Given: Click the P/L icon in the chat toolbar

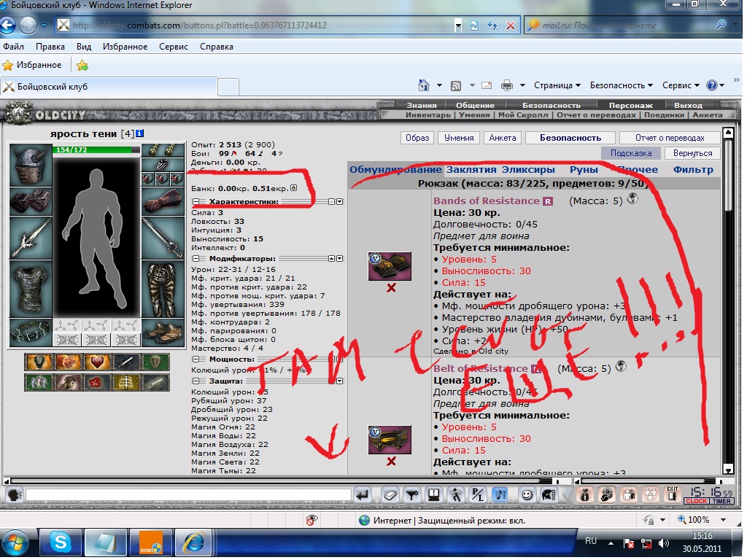Looking at the screenshot, I should 477,496.
